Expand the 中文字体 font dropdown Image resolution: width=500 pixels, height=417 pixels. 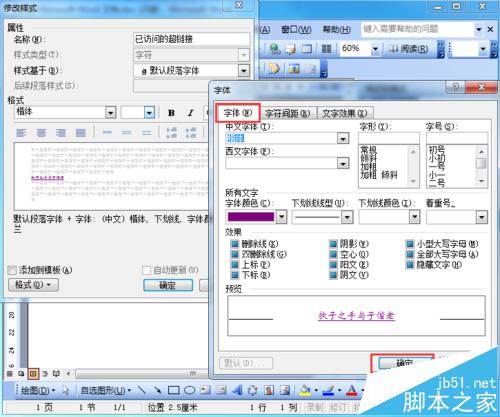pos(343,138)
